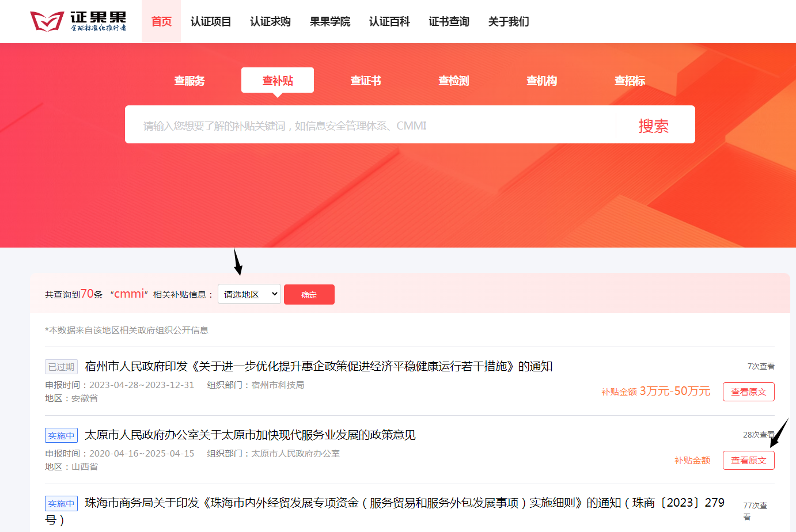Open 认证求购 navigation page
This screenshot has width=796, height=532.
pos(270,22)
